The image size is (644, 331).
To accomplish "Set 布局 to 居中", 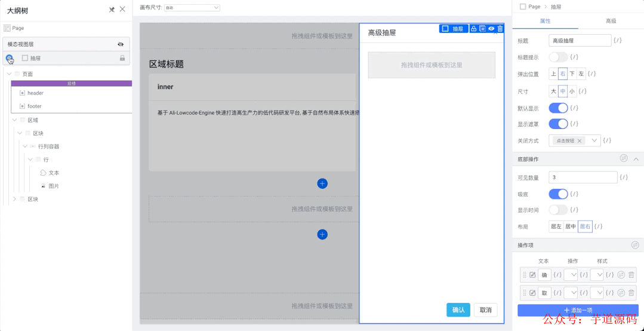I will coord(571,226).
